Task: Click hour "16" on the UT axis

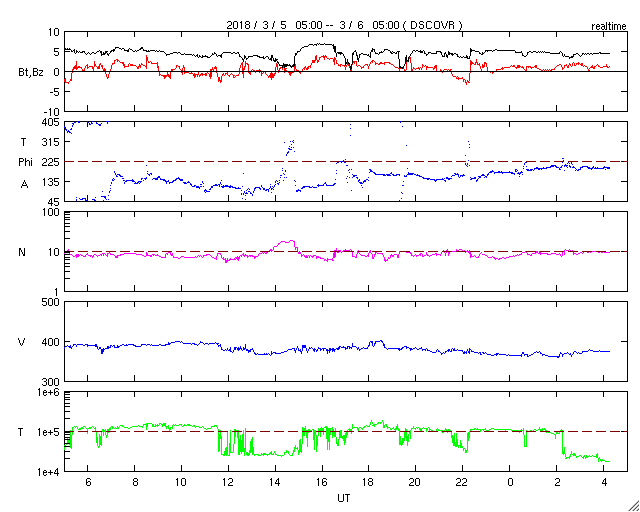Action: (322, 482)
